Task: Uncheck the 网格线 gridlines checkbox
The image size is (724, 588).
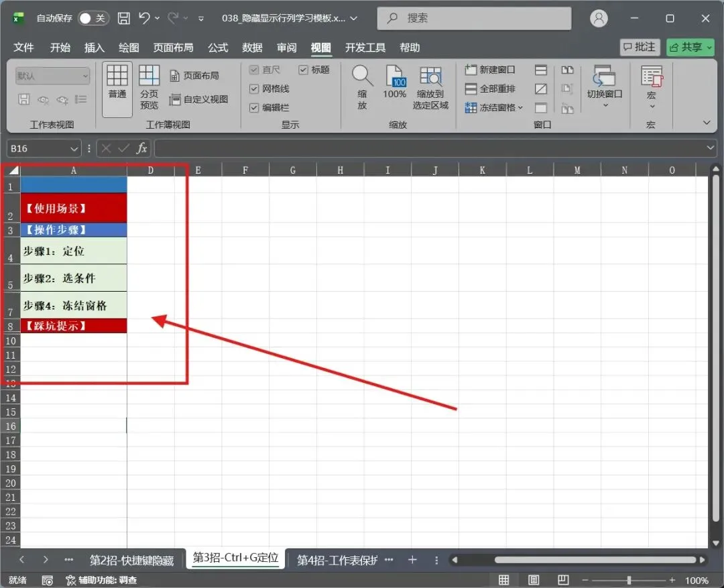Action: [254, 89]
